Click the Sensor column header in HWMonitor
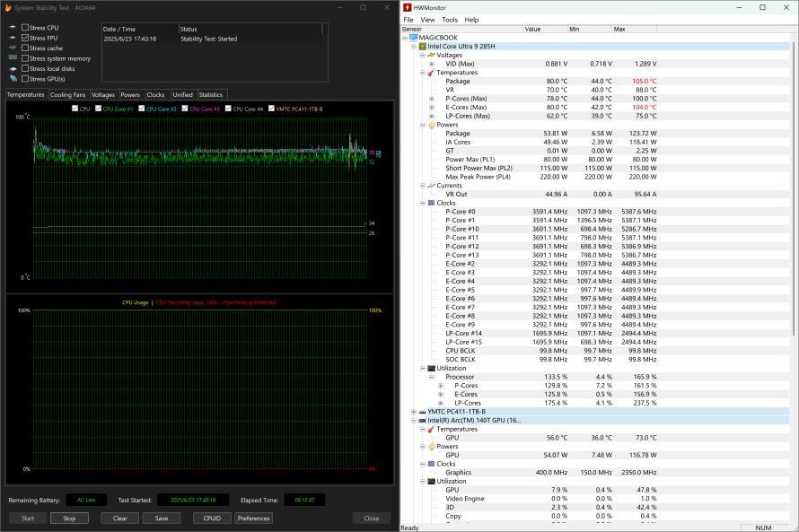 (x=462, y=29)
